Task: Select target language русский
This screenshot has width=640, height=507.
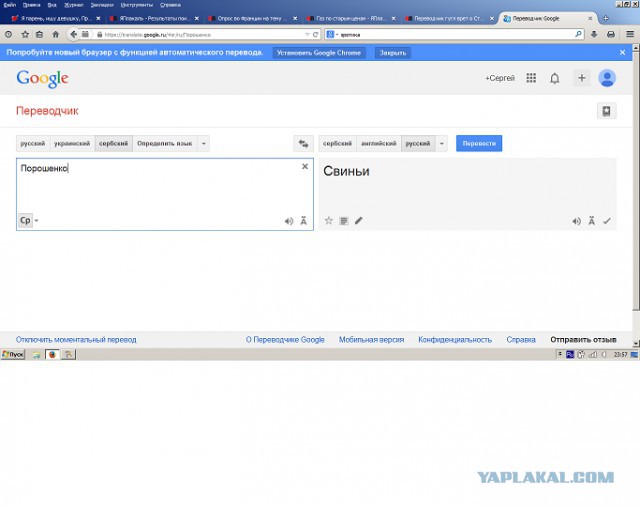Action: click(418, 143)
